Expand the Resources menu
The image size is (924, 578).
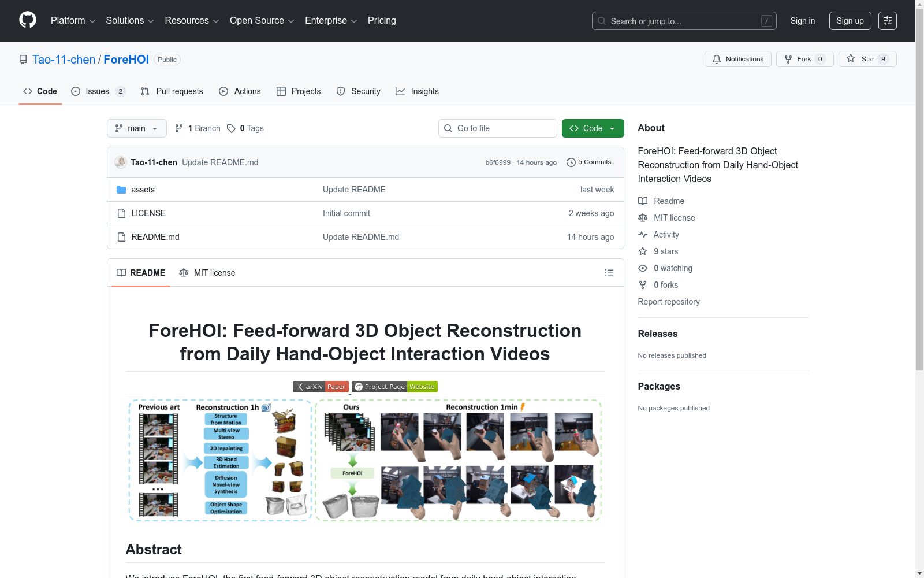(192, 21)
